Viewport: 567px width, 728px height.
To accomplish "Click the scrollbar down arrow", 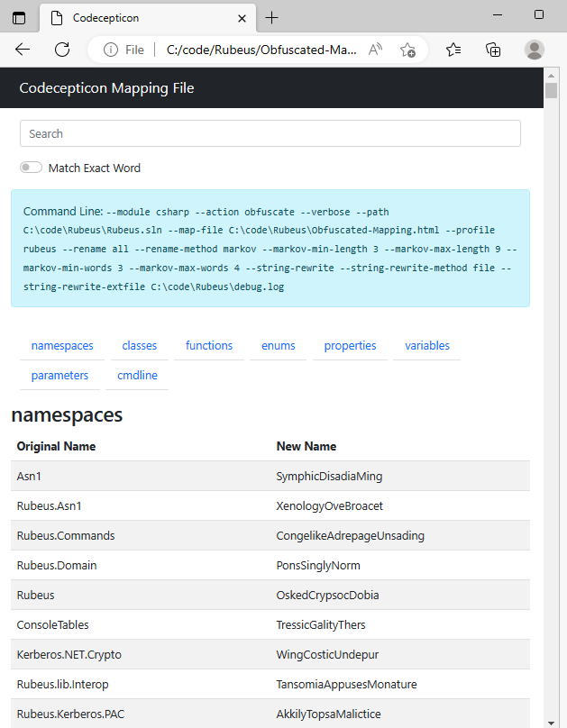I will point(551,723).
